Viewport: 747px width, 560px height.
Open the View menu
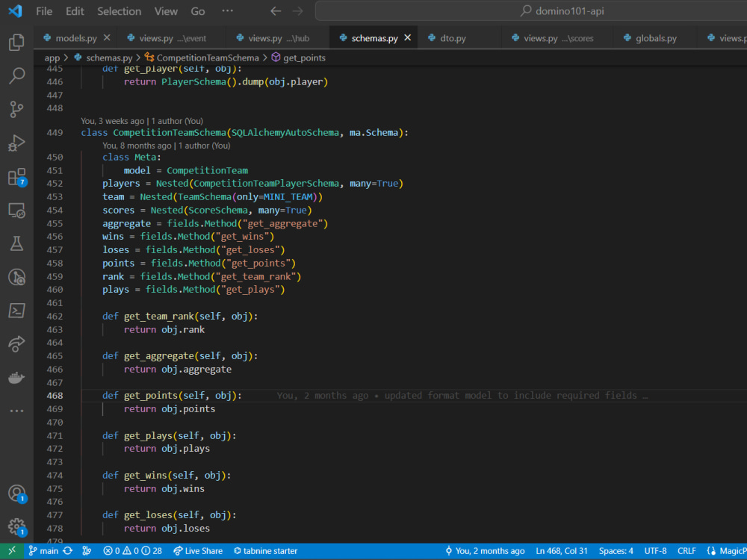tap(166, 11)
